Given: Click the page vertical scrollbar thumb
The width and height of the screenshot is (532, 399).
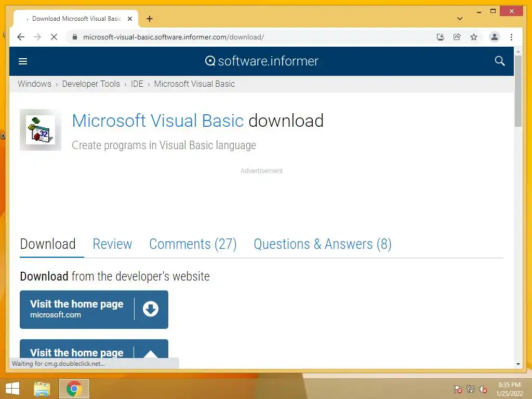Looking at the screenshot, I should 518,91.
